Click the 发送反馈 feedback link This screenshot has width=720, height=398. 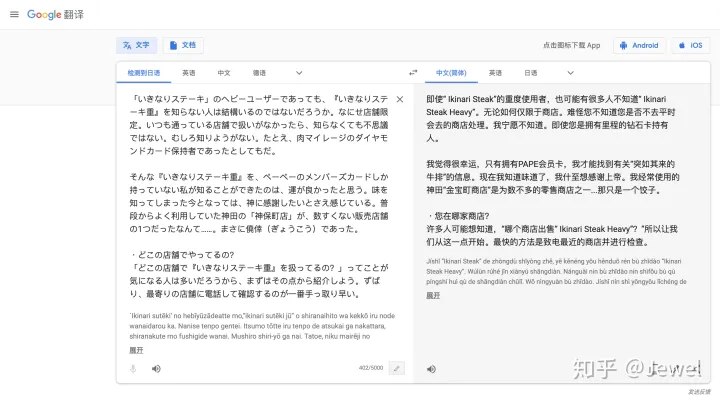click(699, 392)
